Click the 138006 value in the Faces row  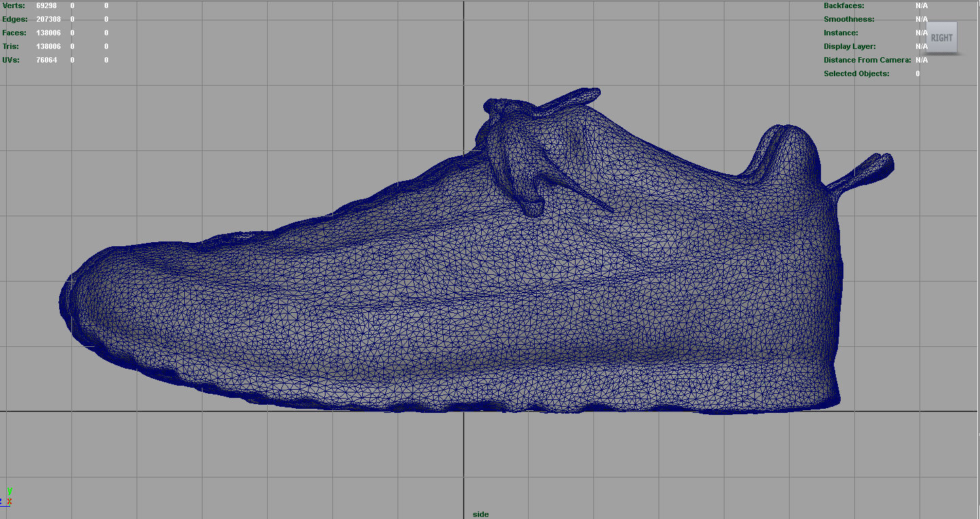[48, 33]
